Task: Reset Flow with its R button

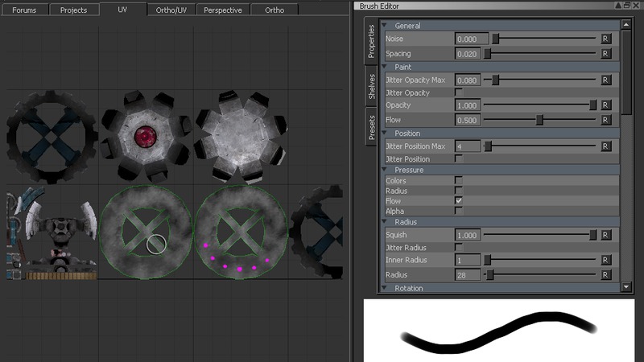Action: [x=605, y=120]
